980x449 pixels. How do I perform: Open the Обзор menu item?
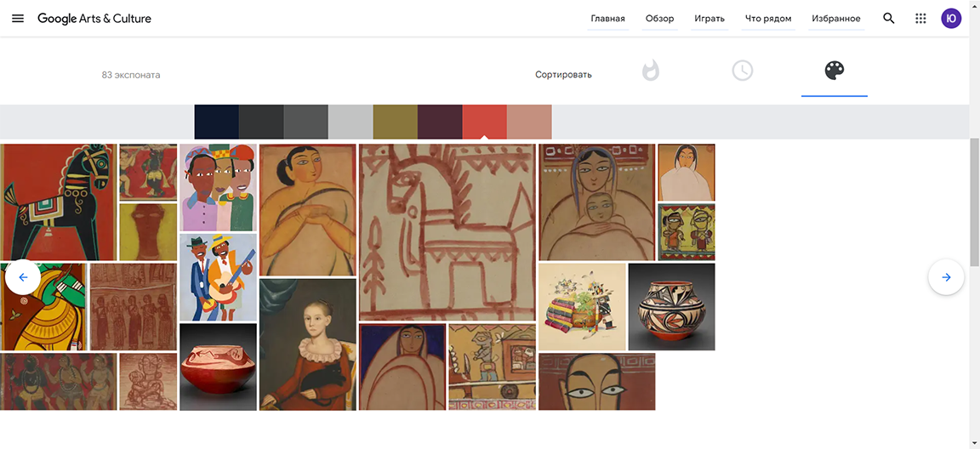pyautogui.click(x=659, y=19)
